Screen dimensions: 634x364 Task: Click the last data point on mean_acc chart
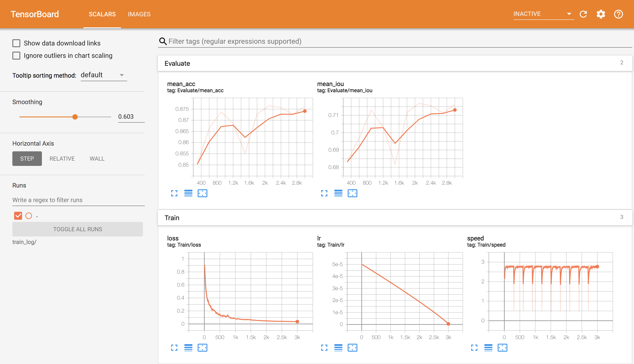(x=305, y=111)
